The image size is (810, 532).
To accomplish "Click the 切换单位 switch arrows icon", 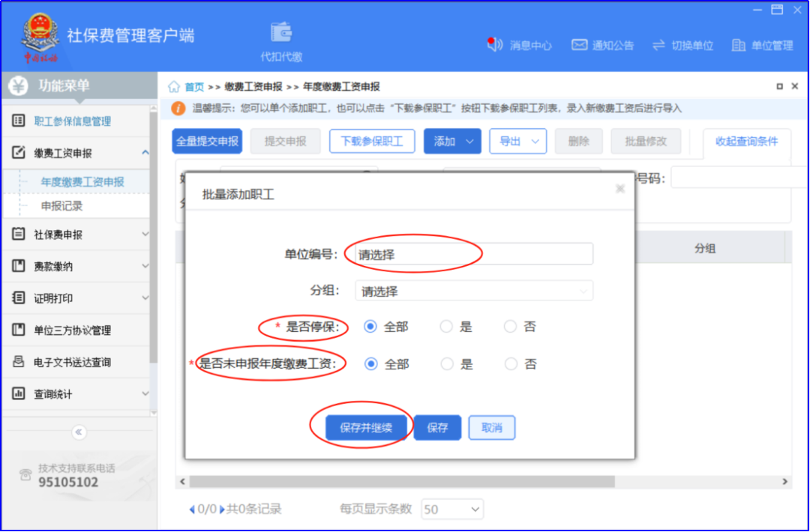I will (x=658, y=46).
